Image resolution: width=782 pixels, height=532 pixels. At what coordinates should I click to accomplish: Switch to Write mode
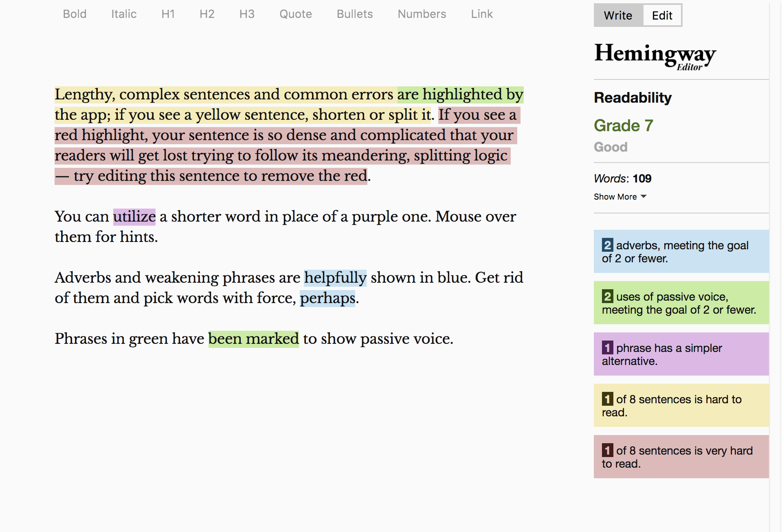pos(618,15)
